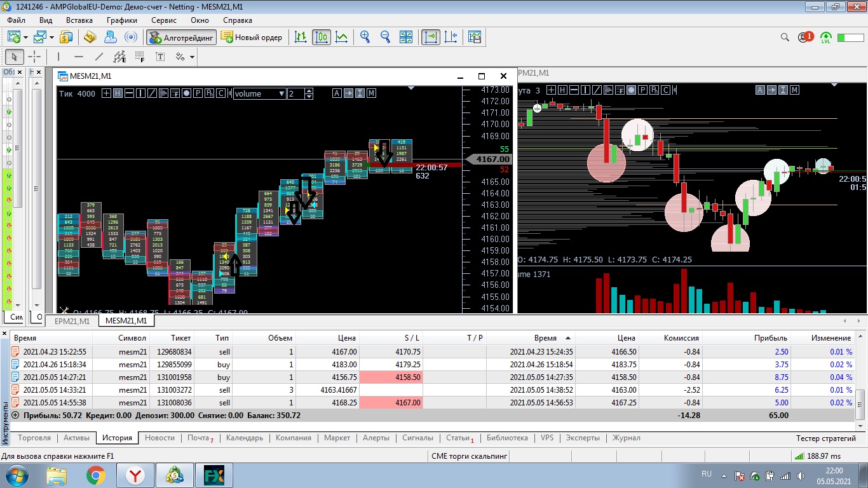Select the text label tool
This screenshot has width=868, height=488.
click(x=160, y=57)
